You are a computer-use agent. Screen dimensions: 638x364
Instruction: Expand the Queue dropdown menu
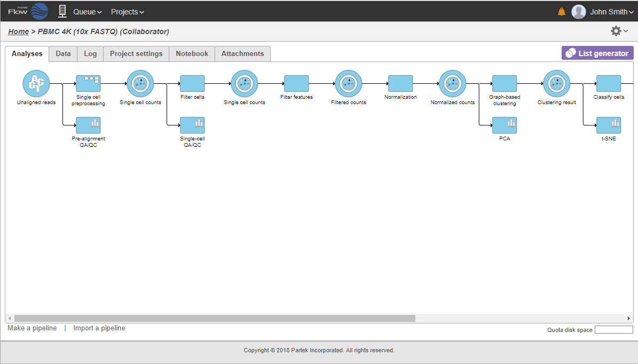[87, 12]
